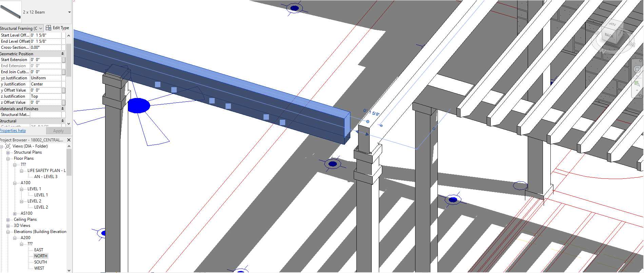Collapse the Elevations (Building Elevation) node
The width and height of the screenshot is (644, 273).
tap(8, 232)
